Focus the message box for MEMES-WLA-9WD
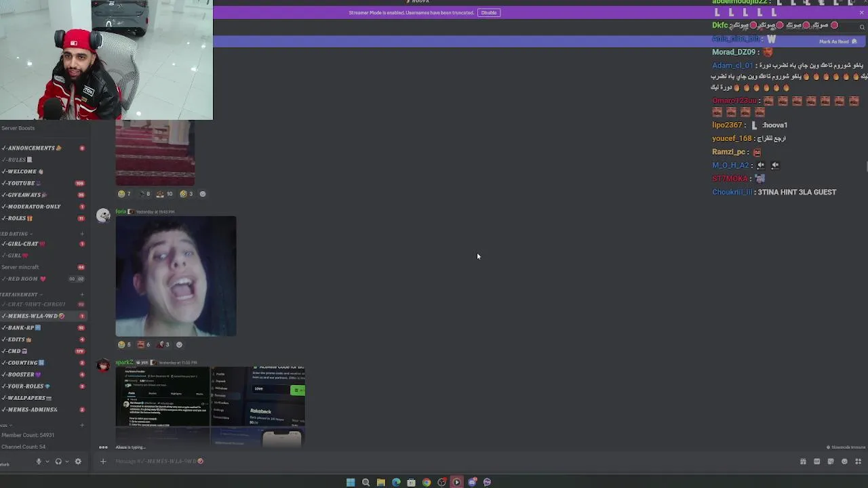This screenshot has height=488, width=868. 448,462
